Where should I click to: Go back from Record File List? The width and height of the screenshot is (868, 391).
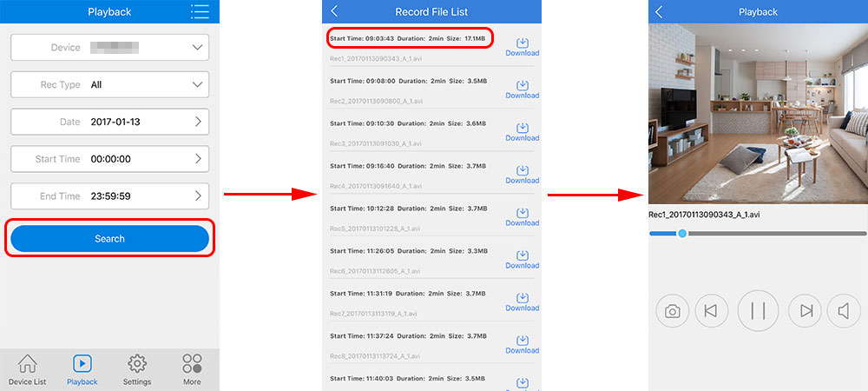[335, 11]
